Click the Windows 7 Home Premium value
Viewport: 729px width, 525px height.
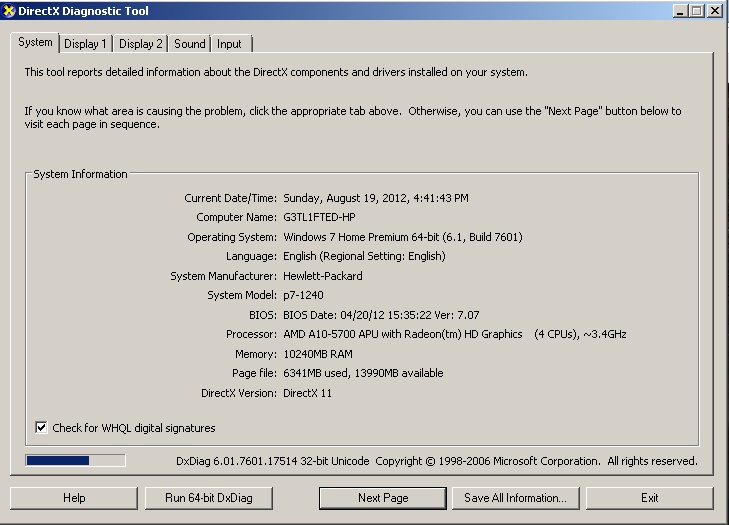pos(403,237)
